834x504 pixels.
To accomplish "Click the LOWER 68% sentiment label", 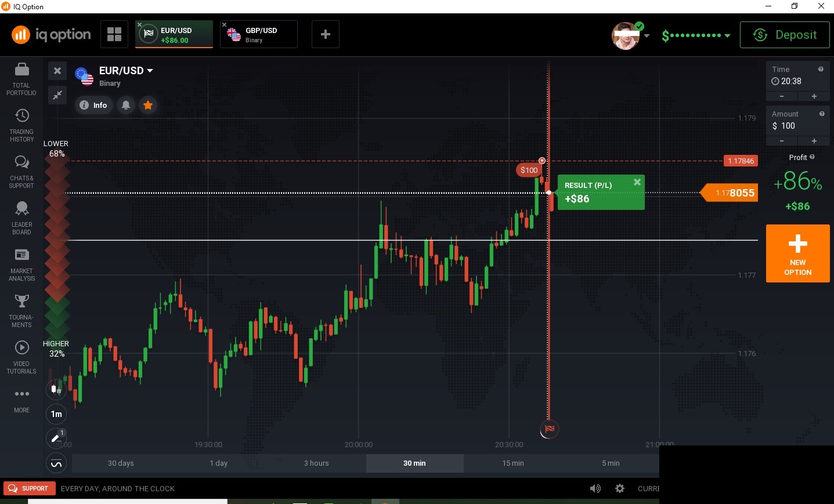I will click(x=56, y=148).
